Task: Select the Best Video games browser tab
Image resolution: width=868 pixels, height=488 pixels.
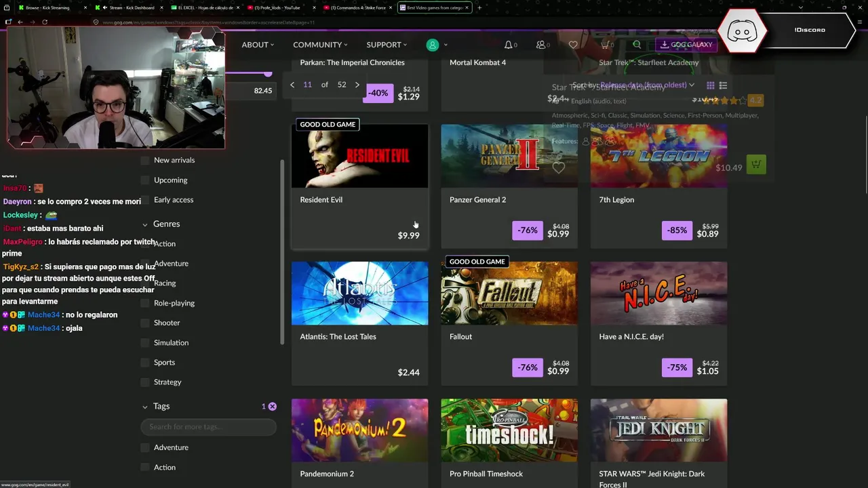Action: (434, 7)
